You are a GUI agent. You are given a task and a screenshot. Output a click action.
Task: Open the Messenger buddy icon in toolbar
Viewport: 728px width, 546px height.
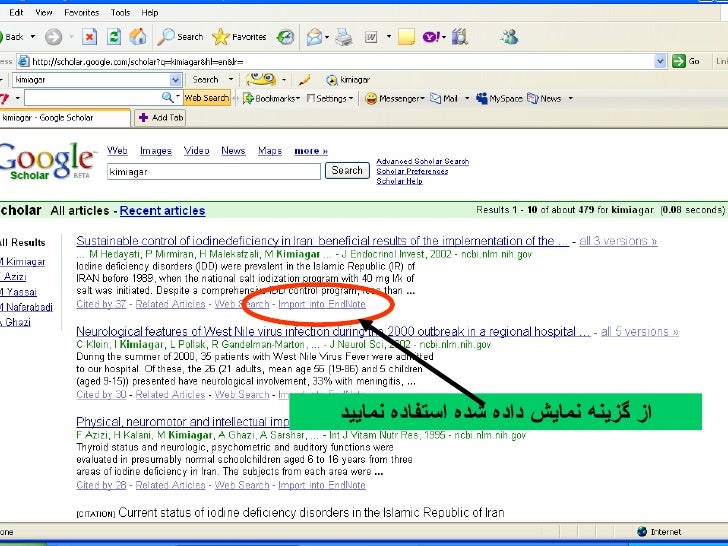tap(509, 37)
